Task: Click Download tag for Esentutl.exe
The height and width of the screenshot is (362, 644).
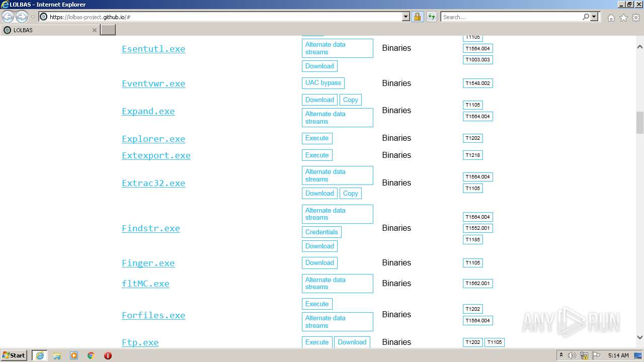Action: click(x=319, y=66)
